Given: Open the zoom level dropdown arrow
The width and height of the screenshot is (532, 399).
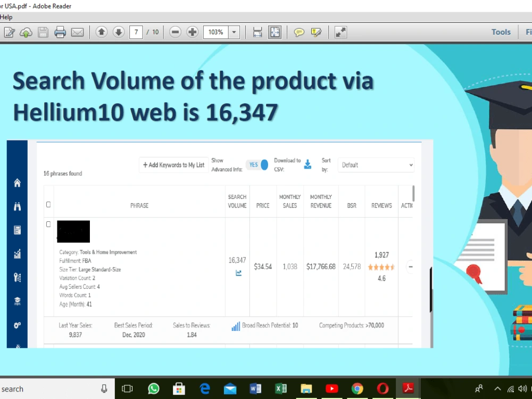Looking at the screenshot, I should tap(234, 32).
